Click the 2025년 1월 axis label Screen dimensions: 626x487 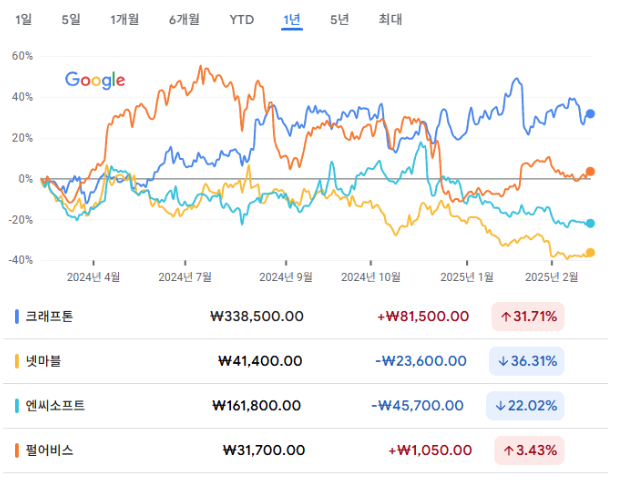click(467, 277)
